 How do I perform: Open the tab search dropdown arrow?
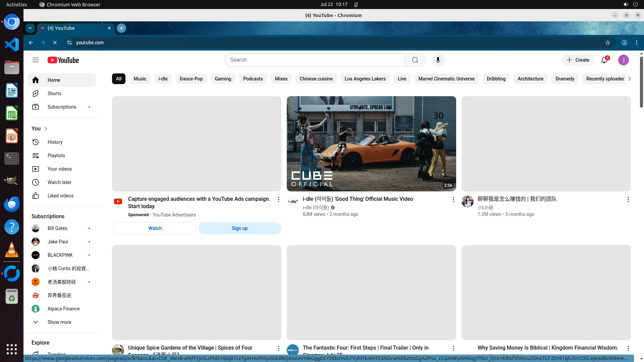coord(30,28)
